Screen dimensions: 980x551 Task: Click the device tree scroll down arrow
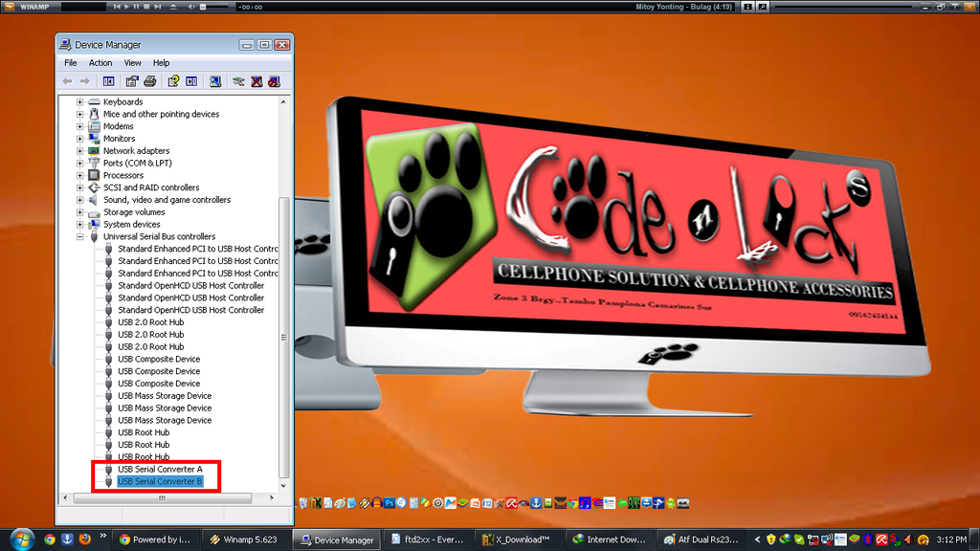click(283, 486)
